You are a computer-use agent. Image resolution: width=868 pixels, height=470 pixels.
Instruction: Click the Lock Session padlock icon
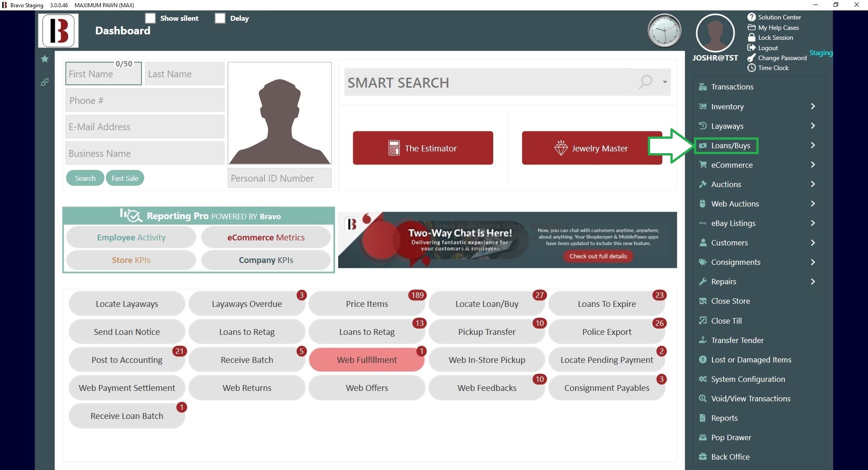[751, 38]
